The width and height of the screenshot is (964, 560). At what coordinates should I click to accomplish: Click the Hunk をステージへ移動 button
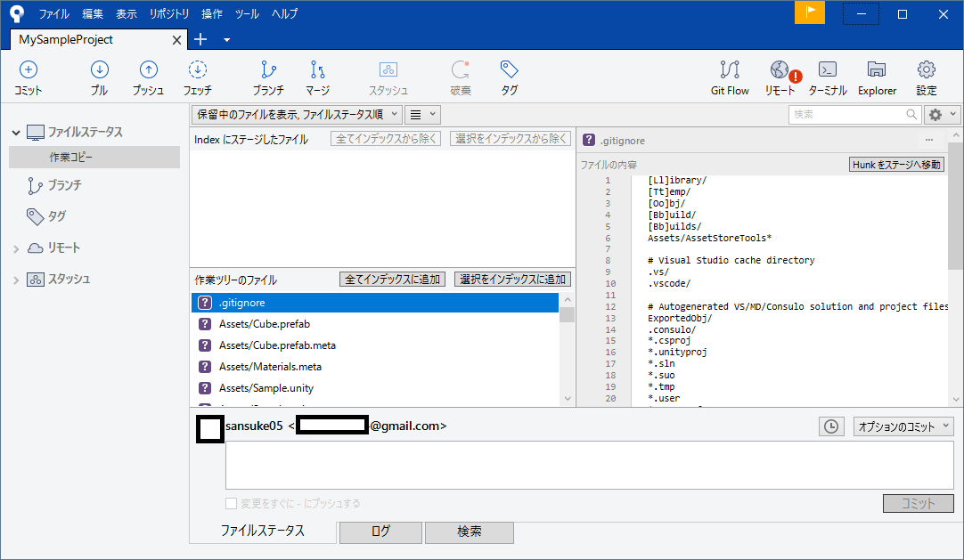click(x=896, y=164)
